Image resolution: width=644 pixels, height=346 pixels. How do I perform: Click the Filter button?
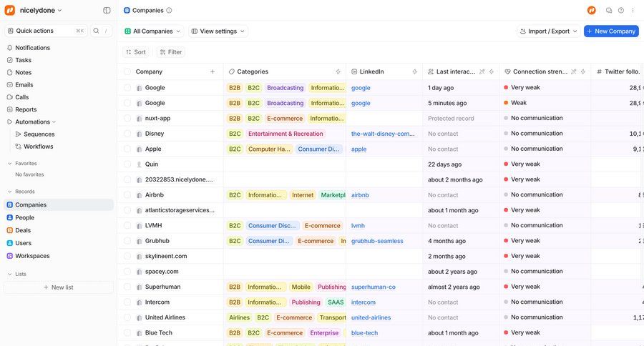(171, 52)
